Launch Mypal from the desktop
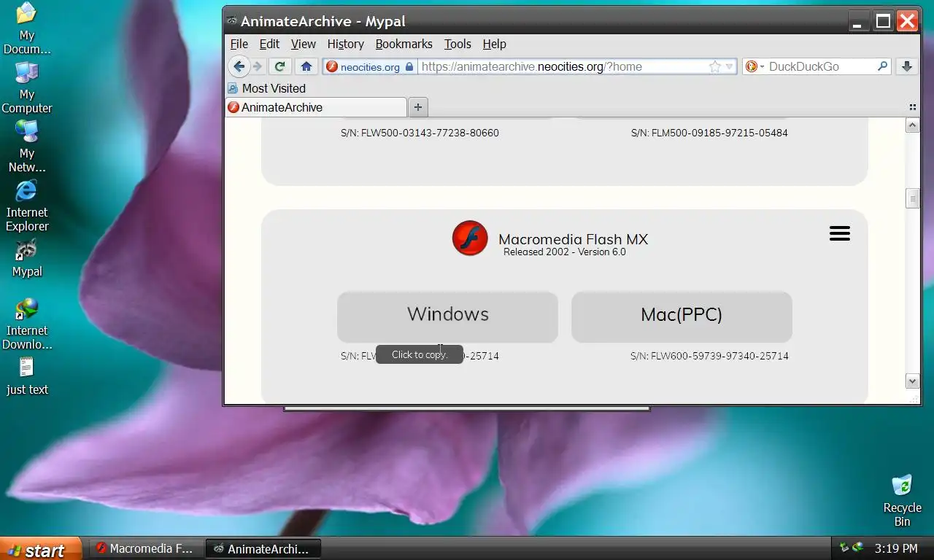This screenshot has width=934, height=560. tap(27, 258)
